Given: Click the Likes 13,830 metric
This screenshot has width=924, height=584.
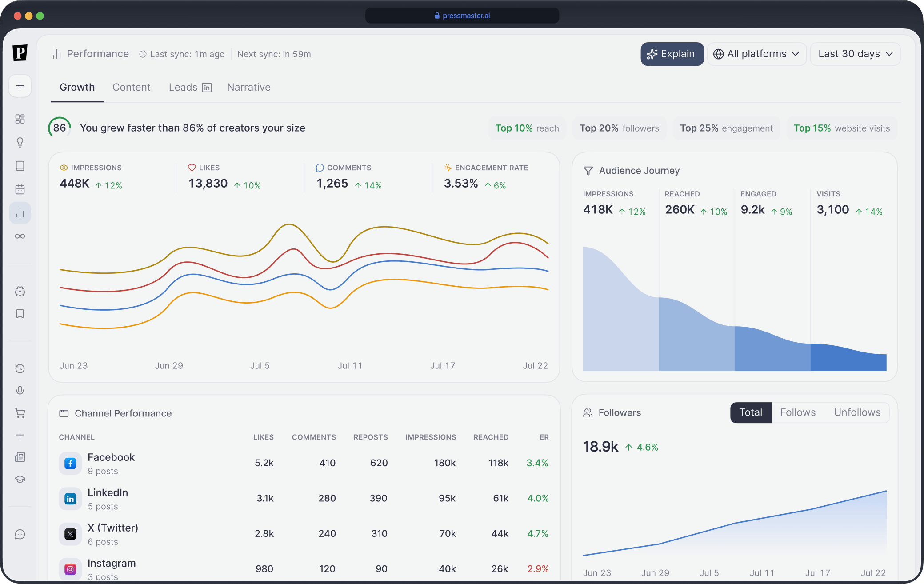Looking at the screenshot, I should point(224,178).
